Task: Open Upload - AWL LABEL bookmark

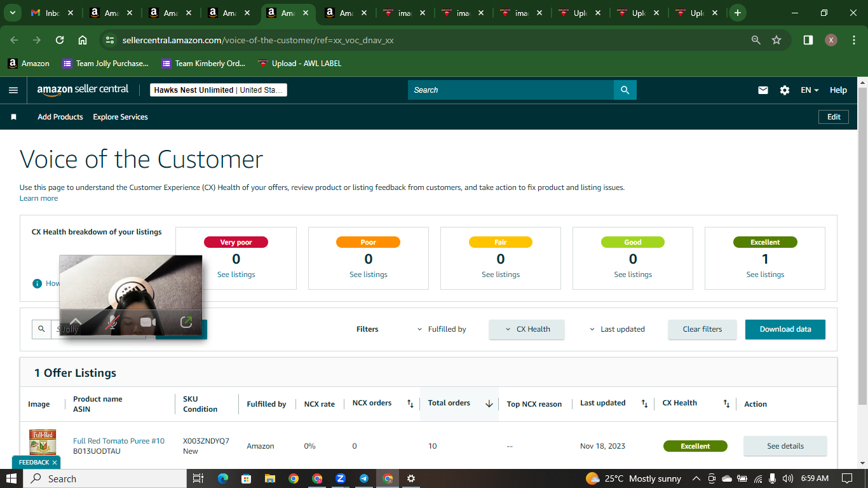Action: [299, 64]
